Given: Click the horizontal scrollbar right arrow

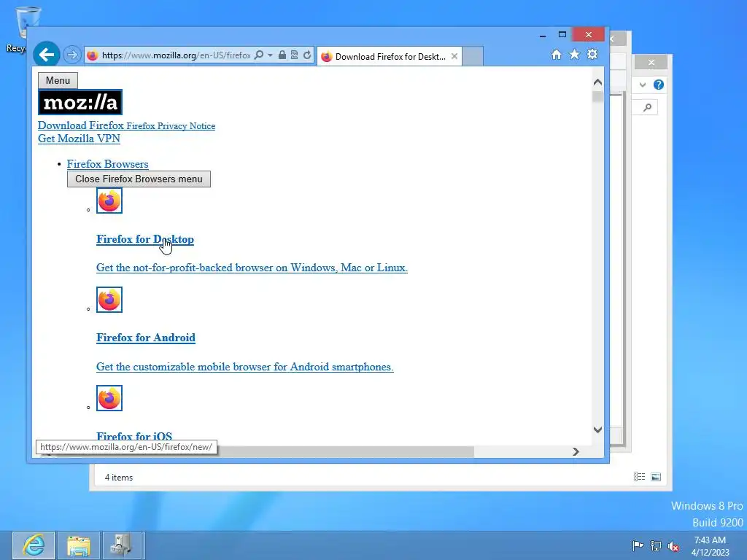Looking at the screenshot, I should 576,451.
